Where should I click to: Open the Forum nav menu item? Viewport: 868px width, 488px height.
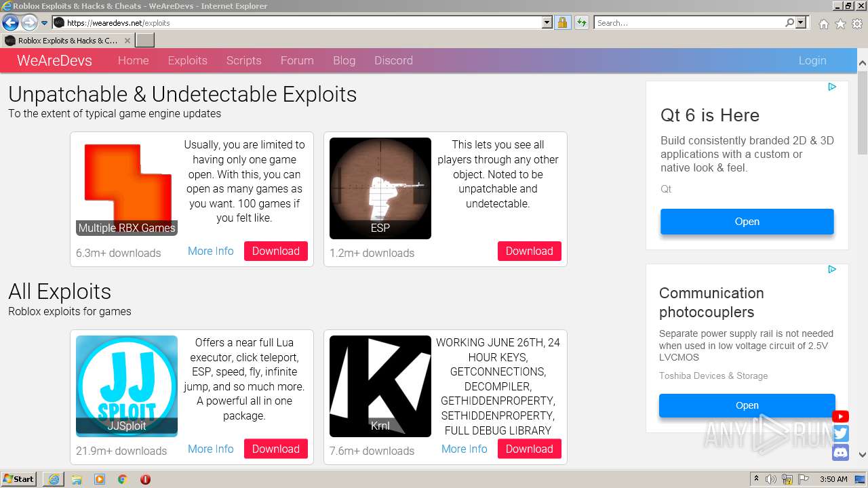point(297,60)
